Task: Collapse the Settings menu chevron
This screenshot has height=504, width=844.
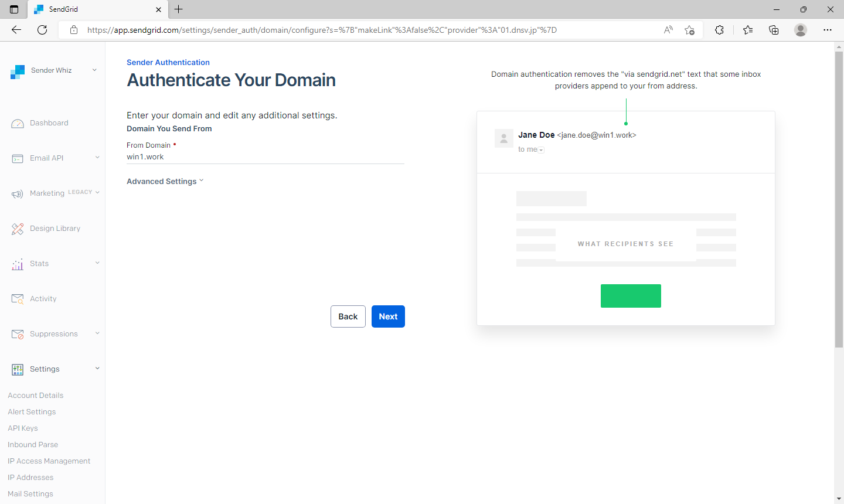Action: click(x=97, y=368)
